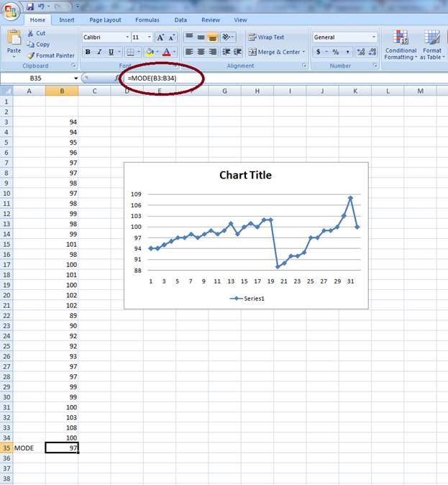Click the Center text alignment icon

pyautogui.click(x=201, y=52)
